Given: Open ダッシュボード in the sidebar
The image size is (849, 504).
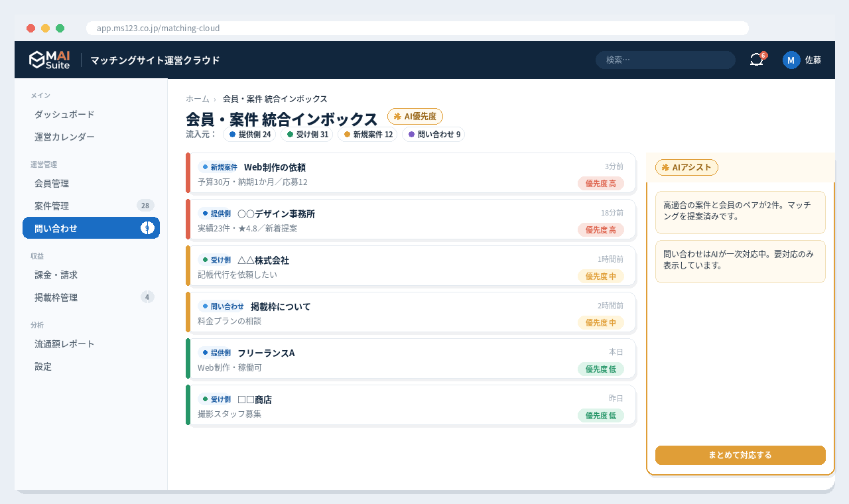Looking at the screenshot, I should (x=91, y=114).
